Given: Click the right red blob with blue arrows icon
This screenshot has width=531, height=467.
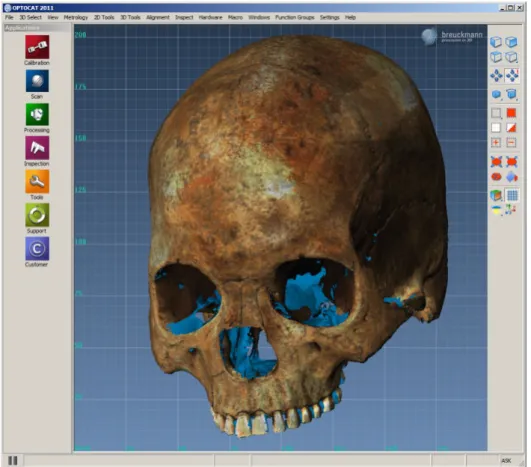Looking at the screenshot, I should point(512,162).
